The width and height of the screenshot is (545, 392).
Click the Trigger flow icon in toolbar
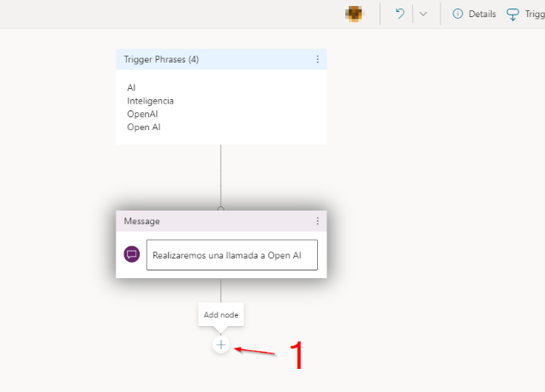click(x=513, y=14)
